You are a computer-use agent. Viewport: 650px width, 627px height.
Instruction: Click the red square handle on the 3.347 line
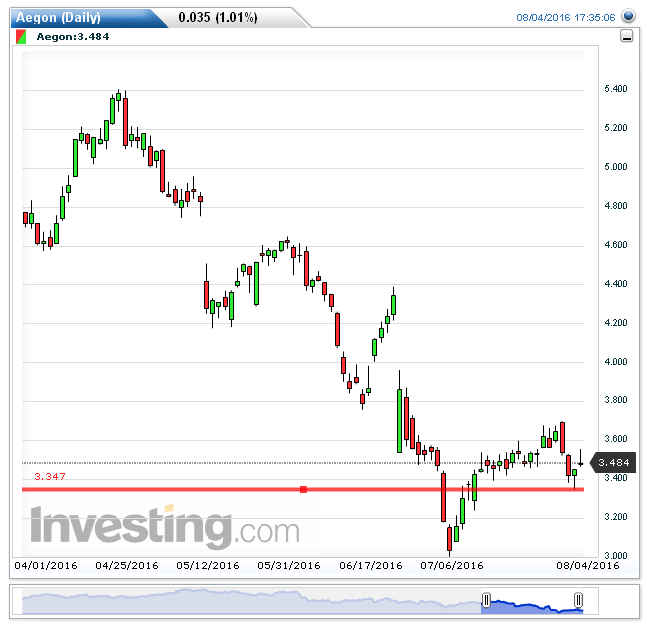click(303, 489)
